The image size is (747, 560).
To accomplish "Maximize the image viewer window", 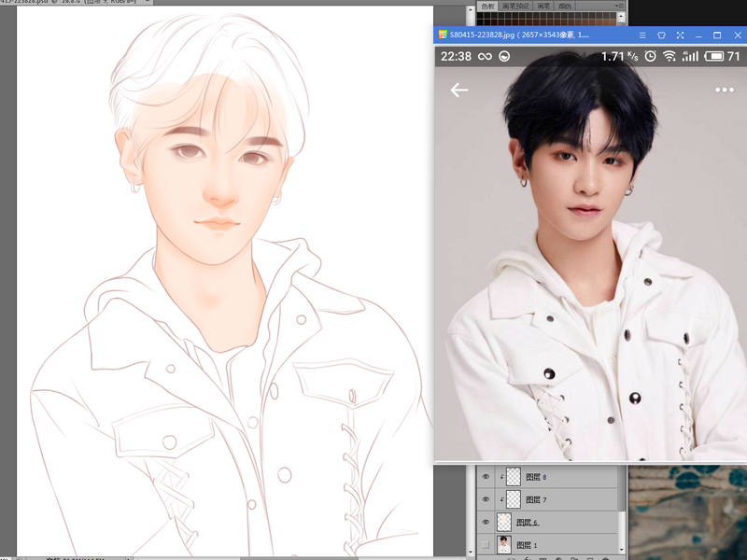I will click(717, 35).
